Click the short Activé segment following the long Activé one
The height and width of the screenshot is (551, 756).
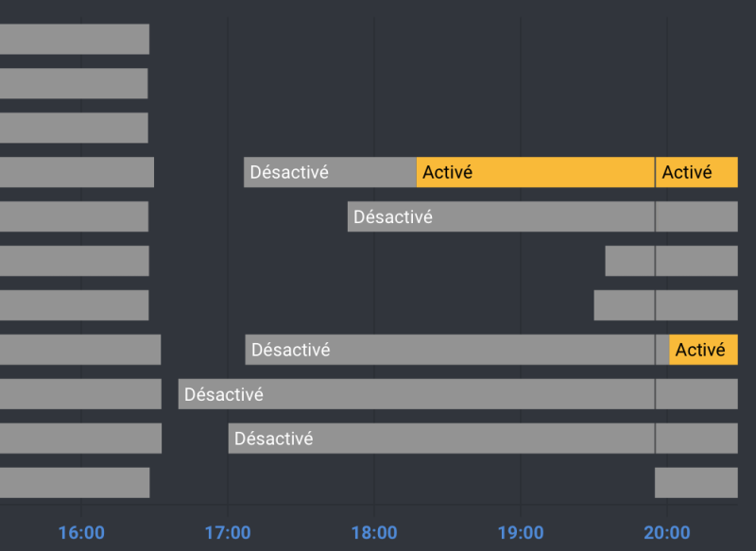click(696, 172)
